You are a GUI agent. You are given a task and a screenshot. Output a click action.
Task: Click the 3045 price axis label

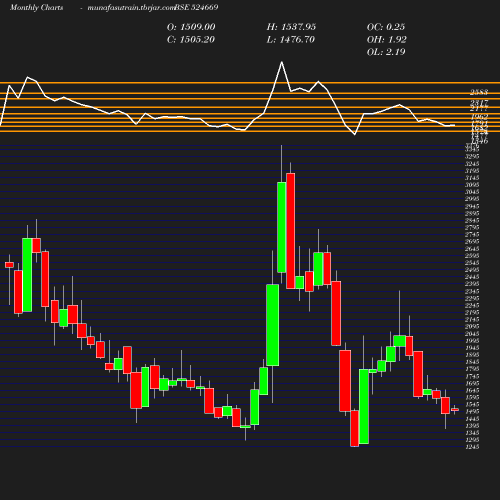pyautogui.click(x=472, y=192)
